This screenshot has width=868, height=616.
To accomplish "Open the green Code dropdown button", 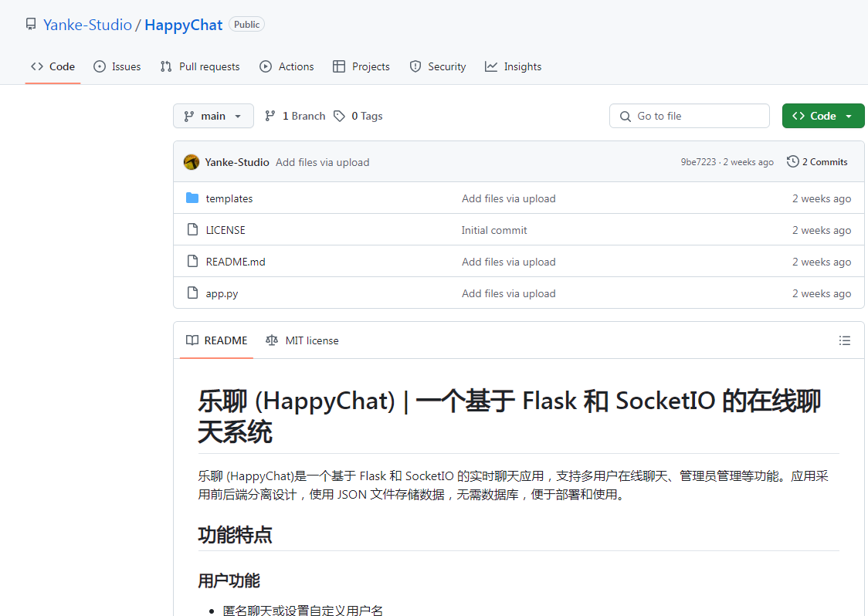I will pos(822,116).
